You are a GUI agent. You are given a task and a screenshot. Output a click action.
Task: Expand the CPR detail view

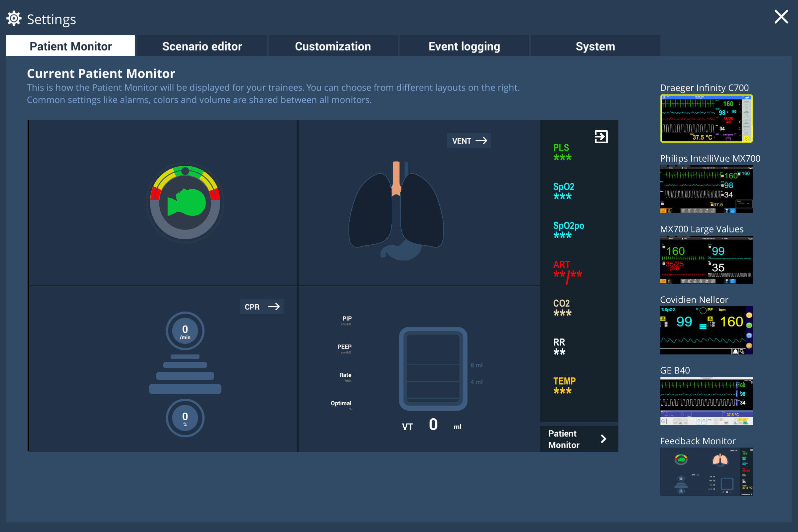coord(261,306)
